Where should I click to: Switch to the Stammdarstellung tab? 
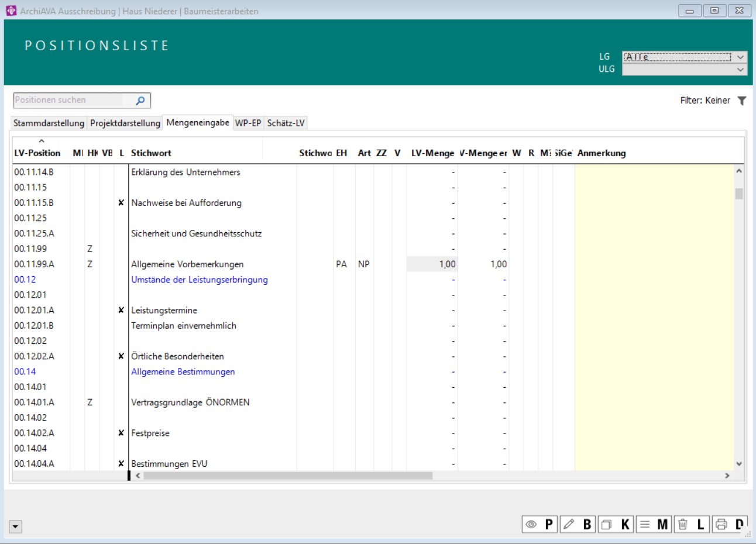click(x=49, y=123)
